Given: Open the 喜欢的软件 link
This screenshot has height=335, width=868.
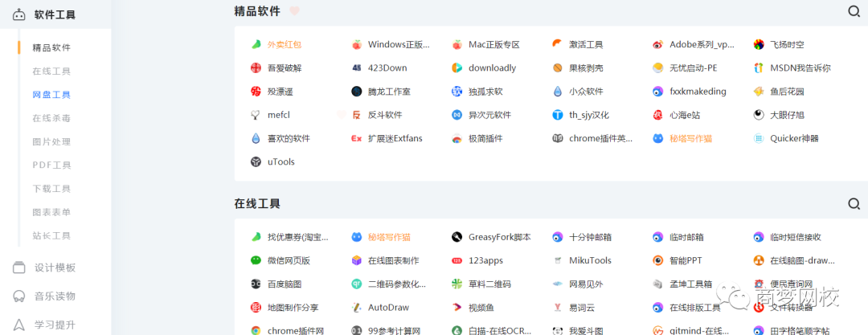Looking at the screenshot, I should 289,138.
